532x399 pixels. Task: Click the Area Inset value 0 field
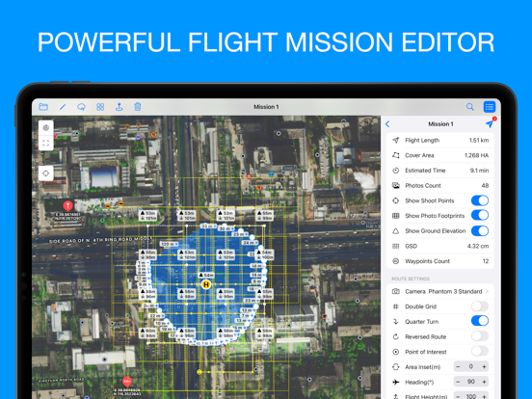point(471,367)
